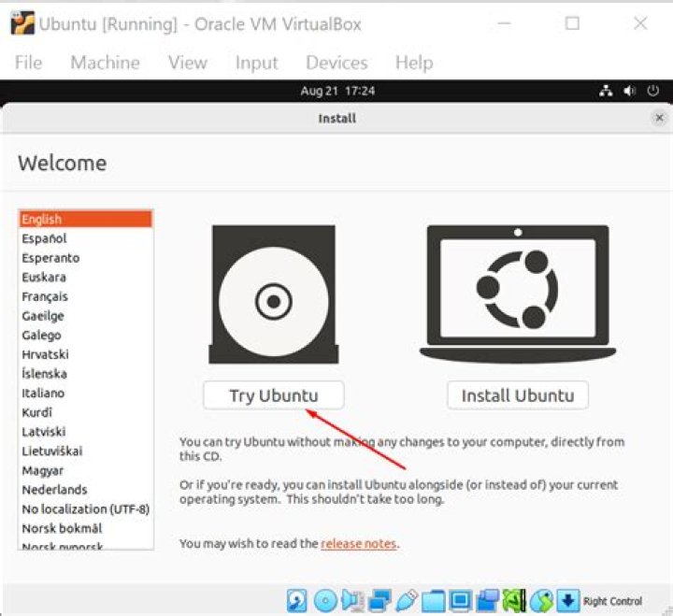Click the audio speaker icon in VirtualBox status bar
Image resolution: width=673 pixels, height=616 pixels.
pos(352,600)
